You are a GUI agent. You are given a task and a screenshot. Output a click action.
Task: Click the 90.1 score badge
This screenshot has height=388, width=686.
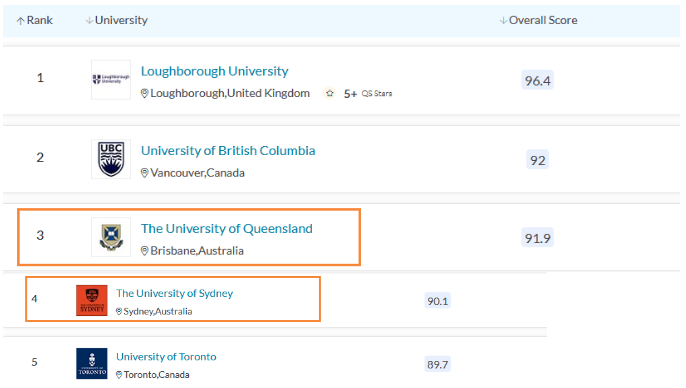(x=438, y=301)
